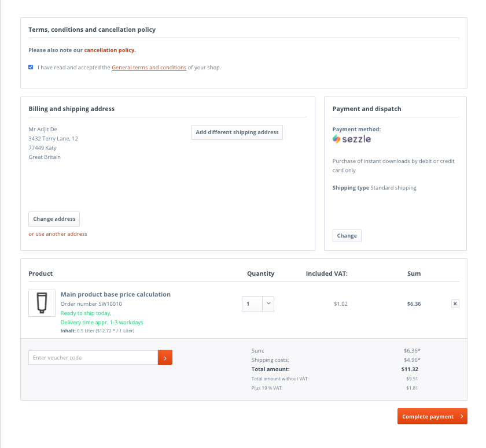Click the orange voucher submit arrow icon
Image resolution: width=486 pixels, height=448 pixels.
(165, 357)
